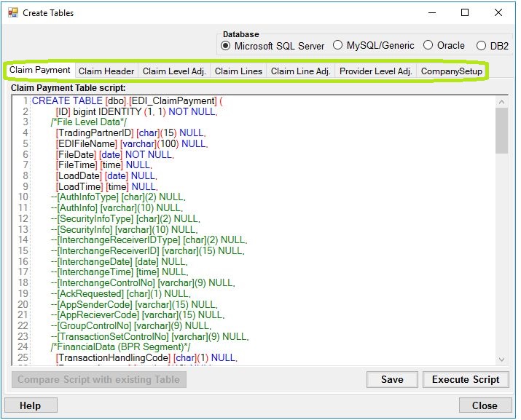The width and height of the screenshot is (521, 420).
Task: Maximize the Create Tables window
Action: [x=465, y=12]
